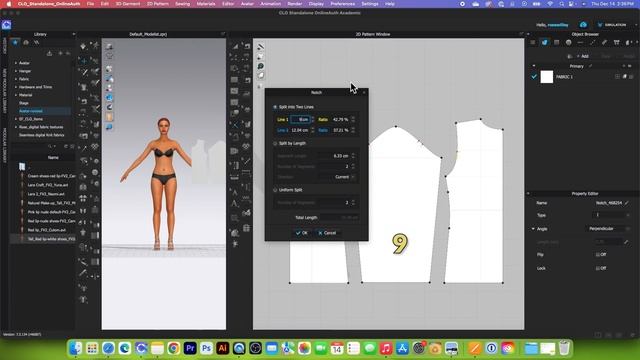640x360 pixels.
Task: Click the SIMULATION button
Action: 612,25
